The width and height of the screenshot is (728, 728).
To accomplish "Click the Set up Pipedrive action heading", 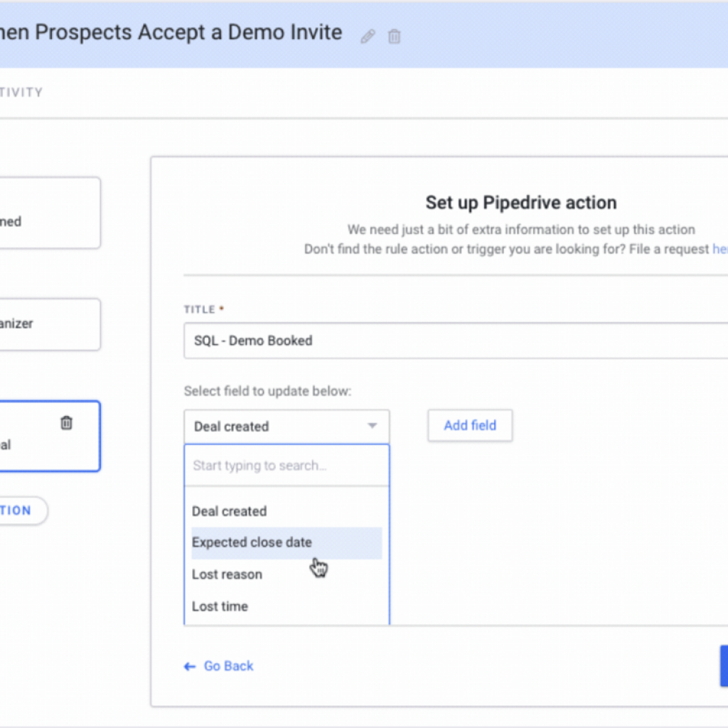I will [521, 203].
